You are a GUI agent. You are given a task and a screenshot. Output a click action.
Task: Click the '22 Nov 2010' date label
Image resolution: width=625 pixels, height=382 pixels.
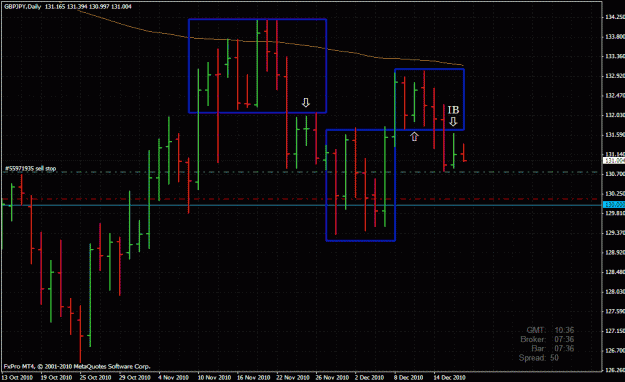(293, 377)
